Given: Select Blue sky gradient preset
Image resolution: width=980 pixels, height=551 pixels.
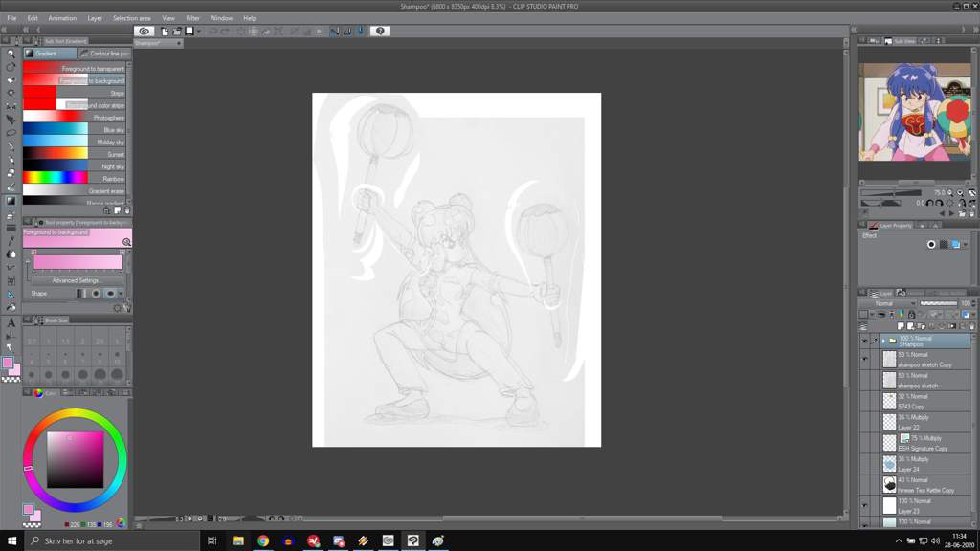Looking at the screenshot, I should pyautogui.click(x=75, y=130).
